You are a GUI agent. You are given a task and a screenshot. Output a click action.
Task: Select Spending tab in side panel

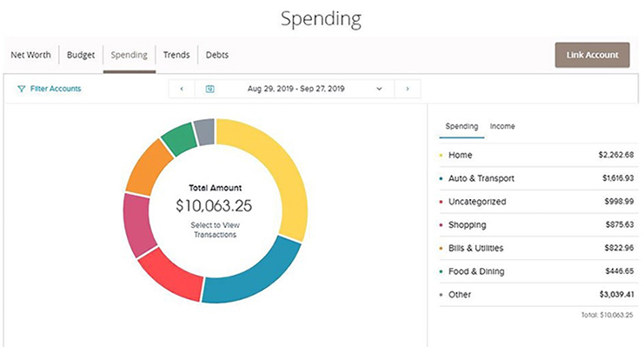coord(461,126)
